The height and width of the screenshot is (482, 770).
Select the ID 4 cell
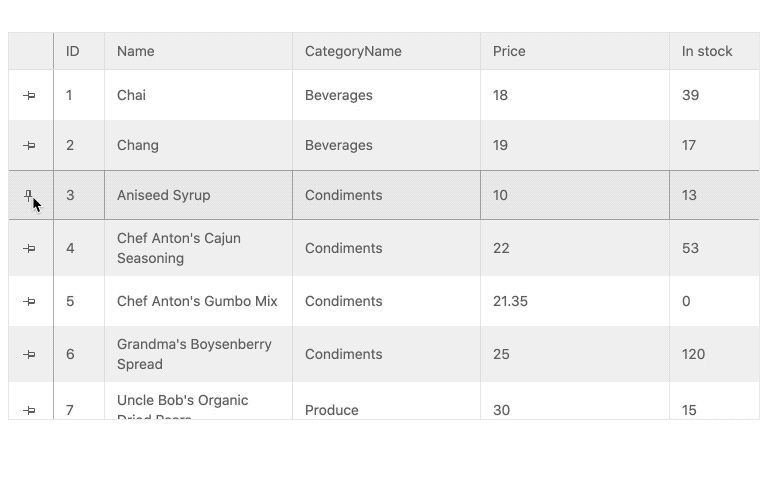pos(79,248)
